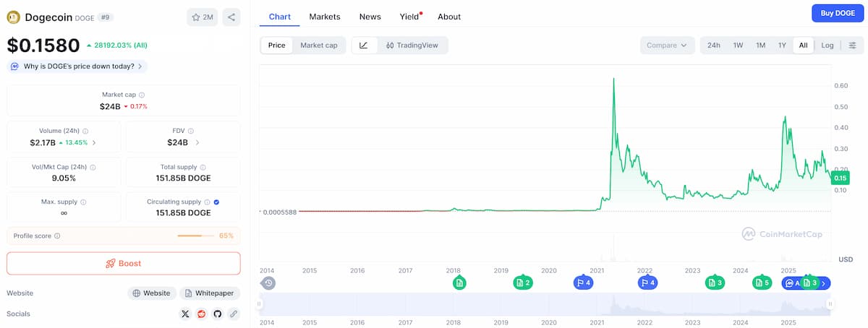Screen dimensions: 868x328
Task: Click the 2020 flag marker with 4
Action: (583, 282)
